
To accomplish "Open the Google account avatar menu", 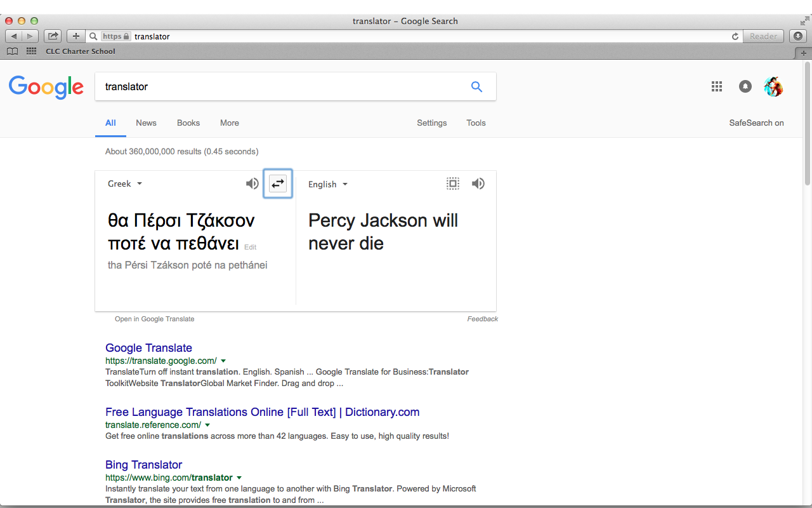I will pos(773,86).
